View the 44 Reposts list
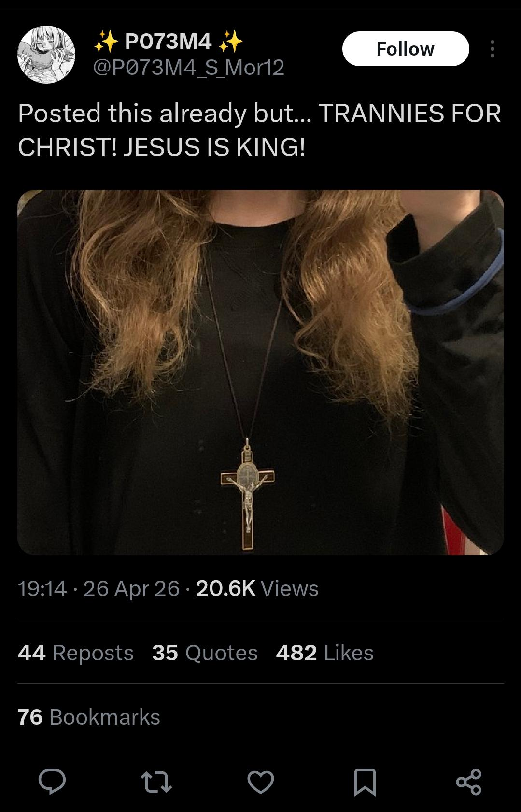 [75, 653]
